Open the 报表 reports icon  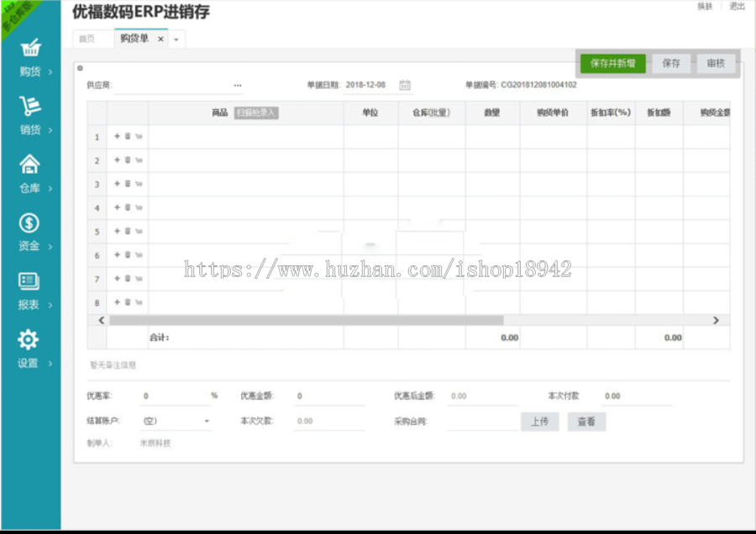29,281
